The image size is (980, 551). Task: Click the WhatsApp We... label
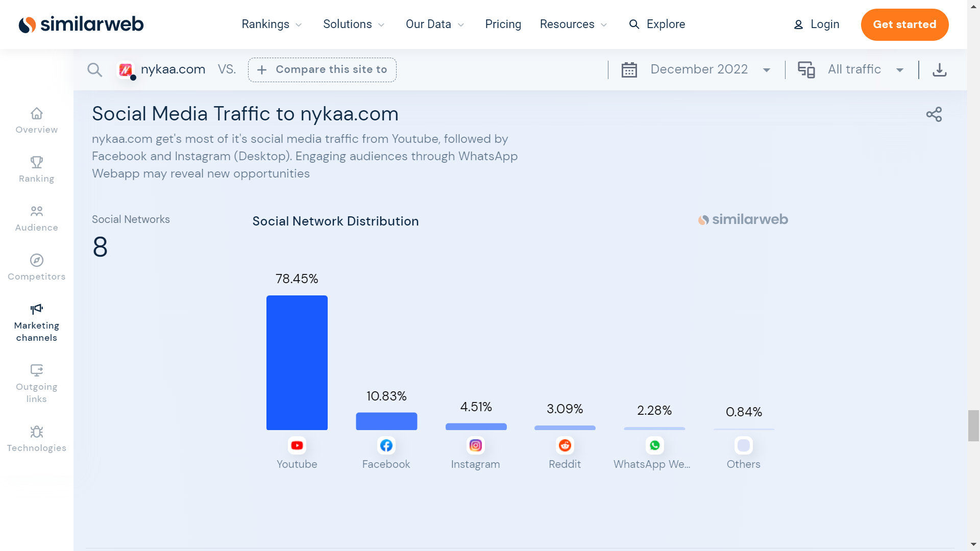652,464
